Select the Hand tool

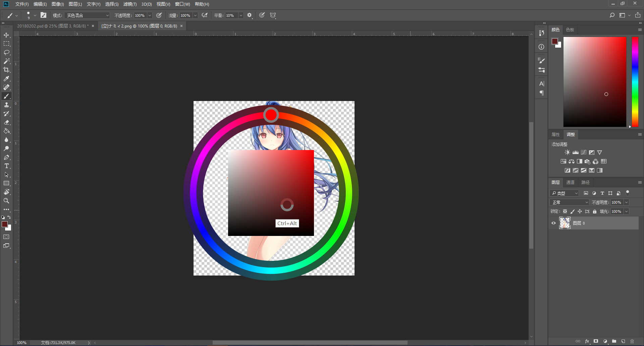[6, 192]
